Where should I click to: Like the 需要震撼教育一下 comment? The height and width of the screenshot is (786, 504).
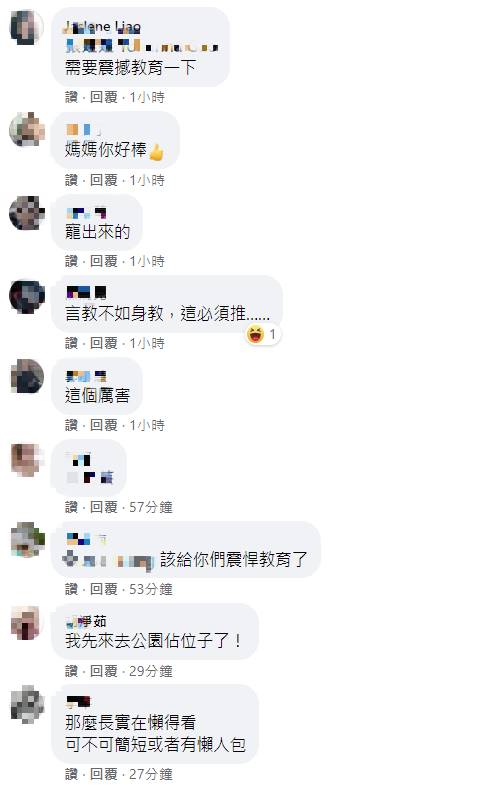coord(71,97)
